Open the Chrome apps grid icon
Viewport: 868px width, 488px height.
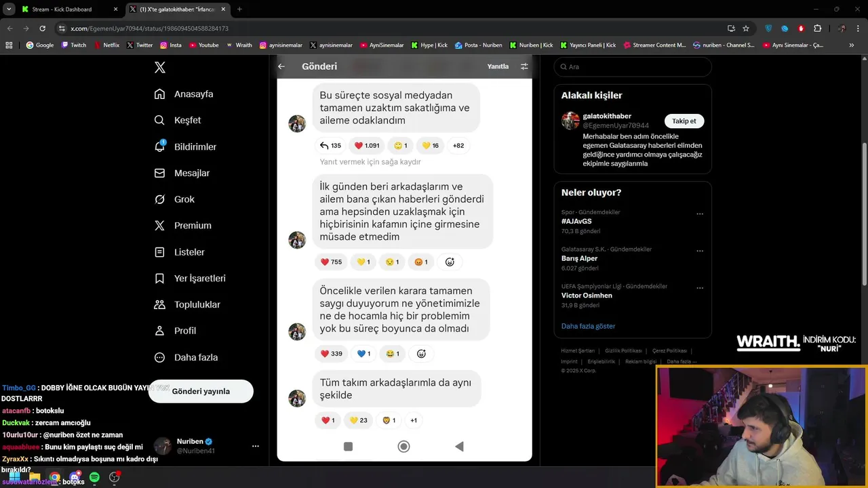(x=9, y=45)
